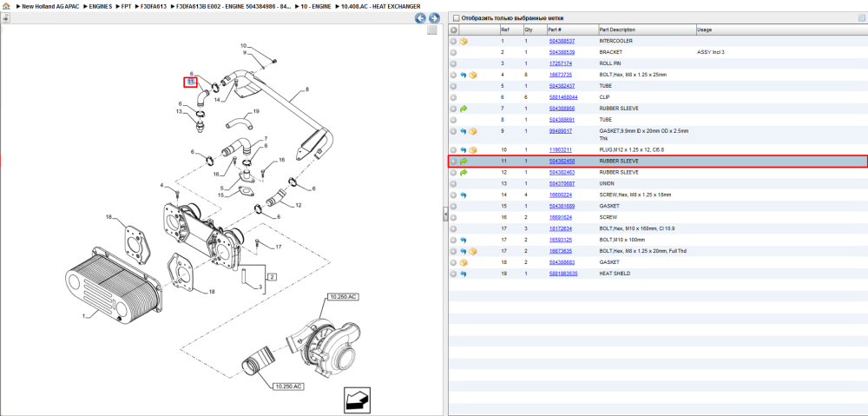868x416 pixels.
Task: Click the box icon on the INTERCOOLER row
Action: coord(464,41)
